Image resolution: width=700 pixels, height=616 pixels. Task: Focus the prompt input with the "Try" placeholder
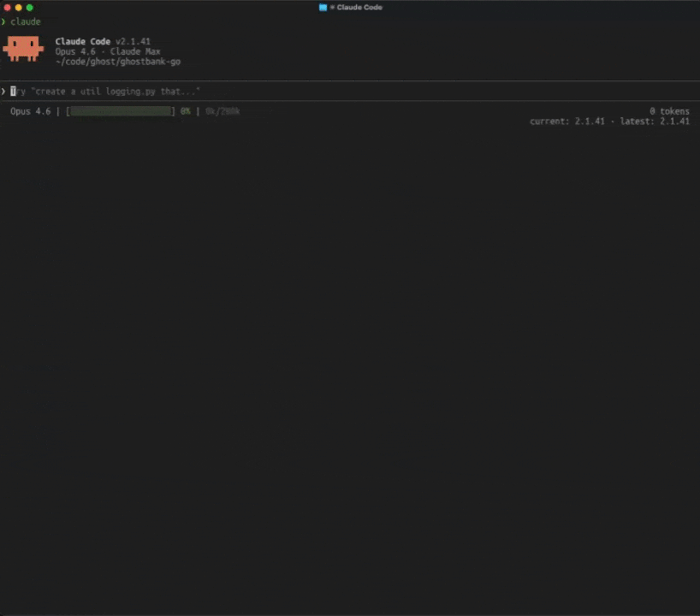tap(350, 91)
